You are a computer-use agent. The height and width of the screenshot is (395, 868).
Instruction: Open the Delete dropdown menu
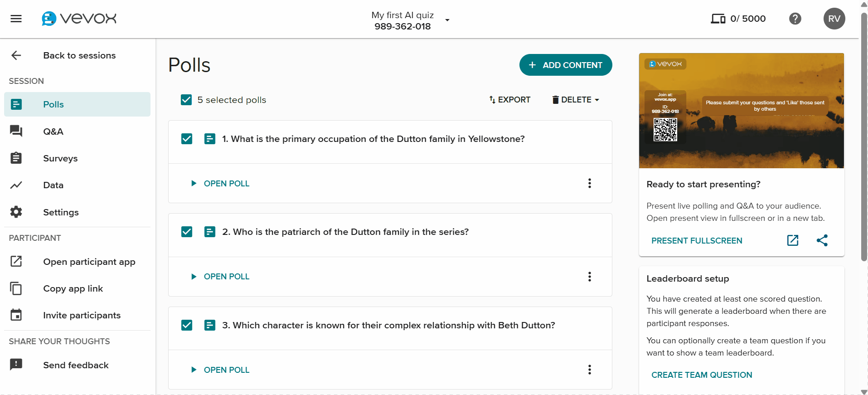[576, 100]
